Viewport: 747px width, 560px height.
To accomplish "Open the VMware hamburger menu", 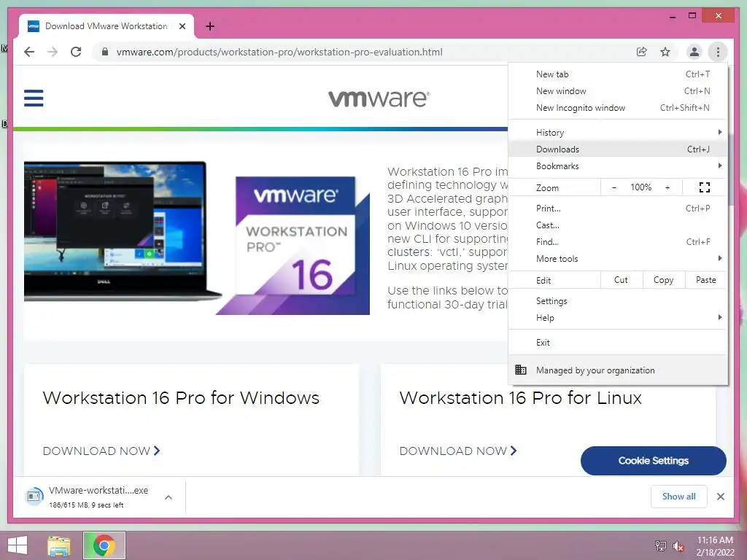I will point(34,98).
